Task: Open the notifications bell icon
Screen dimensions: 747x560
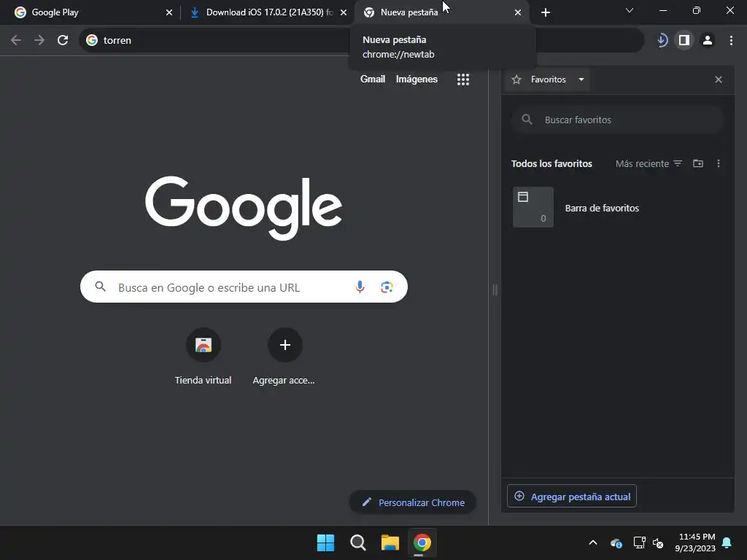Action: (727, 542)
